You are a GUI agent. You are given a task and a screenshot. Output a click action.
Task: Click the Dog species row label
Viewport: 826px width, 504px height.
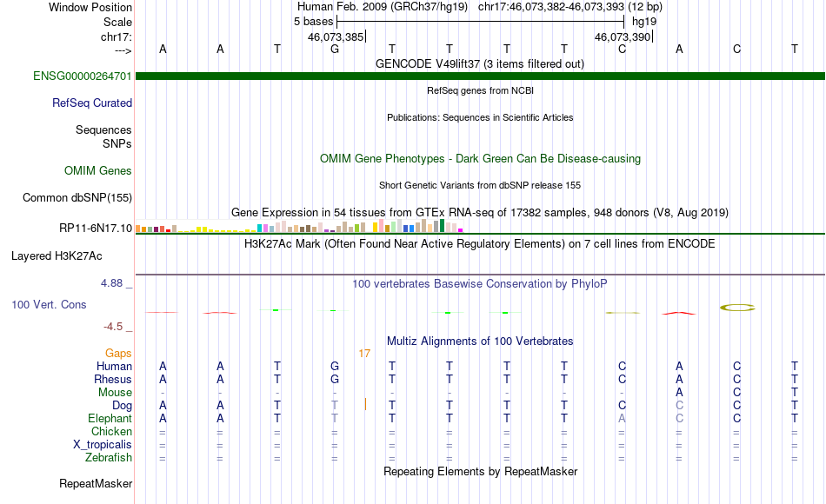(x=123, y=406)
